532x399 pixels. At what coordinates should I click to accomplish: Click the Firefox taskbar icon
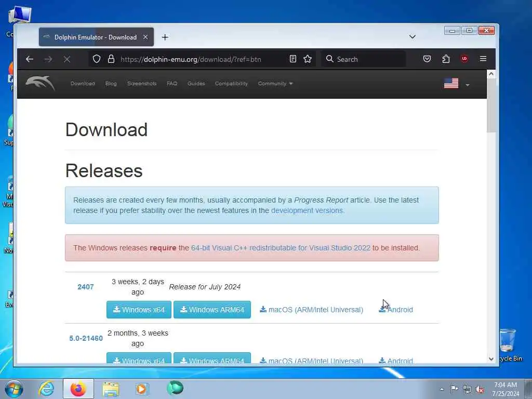pyautogui.click(x=78, y=389)
